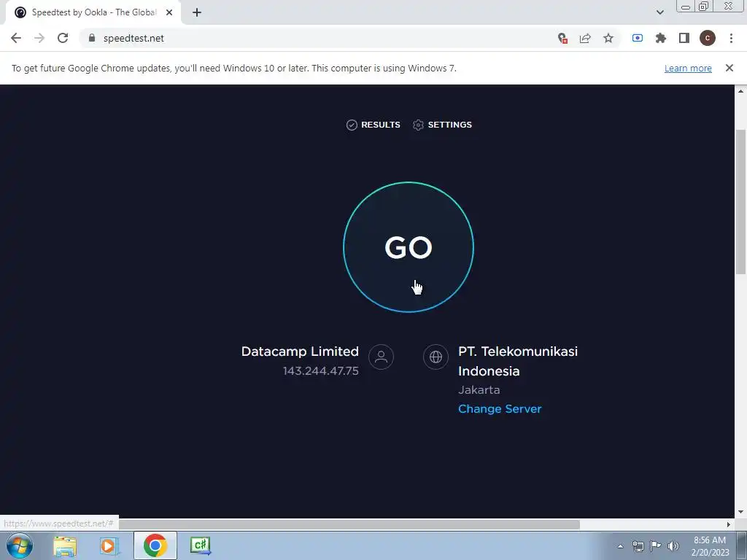The width and height of the screenshot is (747, 560).
Task: Click the blue extension icon in toolbar
Action: tap(638, 38)
